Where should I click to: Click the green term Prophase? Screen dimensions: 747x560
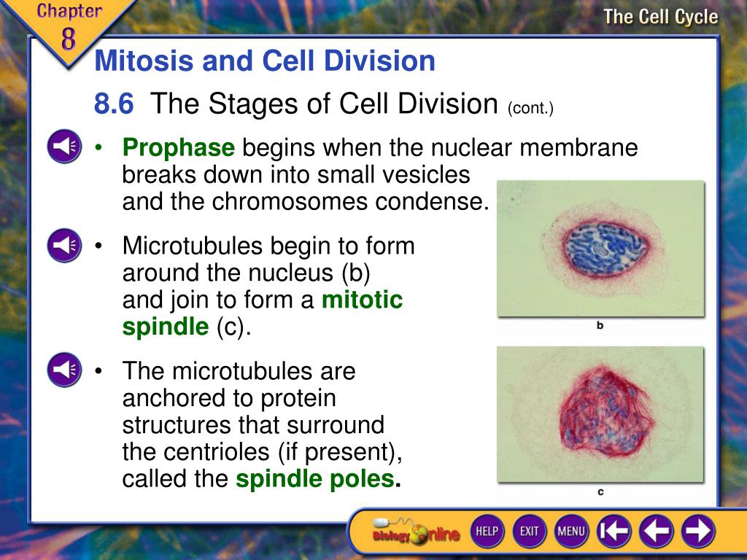click(178, 147)
